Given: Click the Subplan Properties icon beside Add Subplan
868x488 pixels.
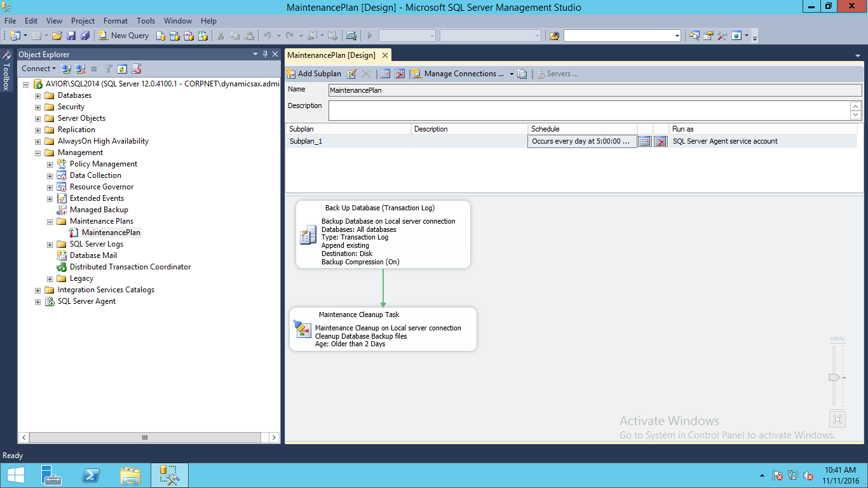Looking at the screenshot, I should pos(352,74).
